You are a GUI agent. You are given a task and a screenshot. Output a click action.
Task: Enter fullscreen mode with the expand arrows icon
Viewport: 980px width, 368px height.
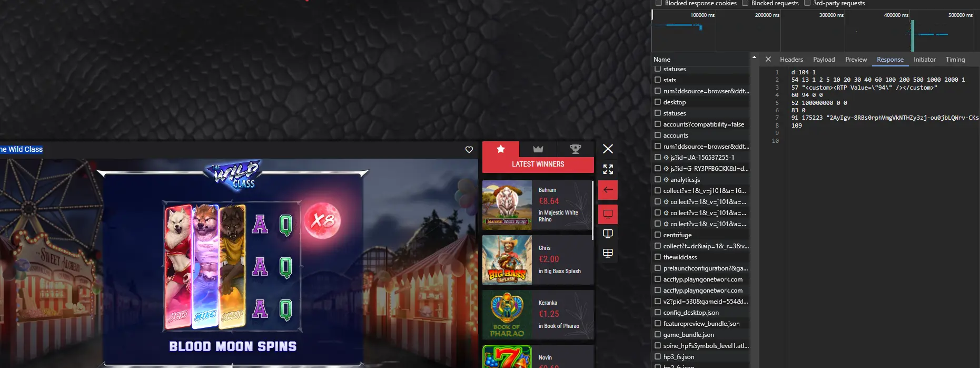[x=608, y=169]
